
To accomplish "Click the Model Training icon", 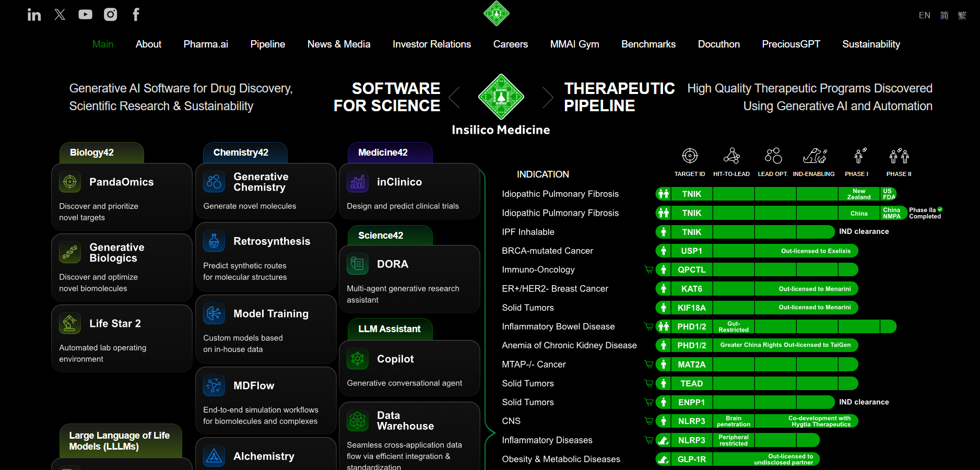I will 214,313.
